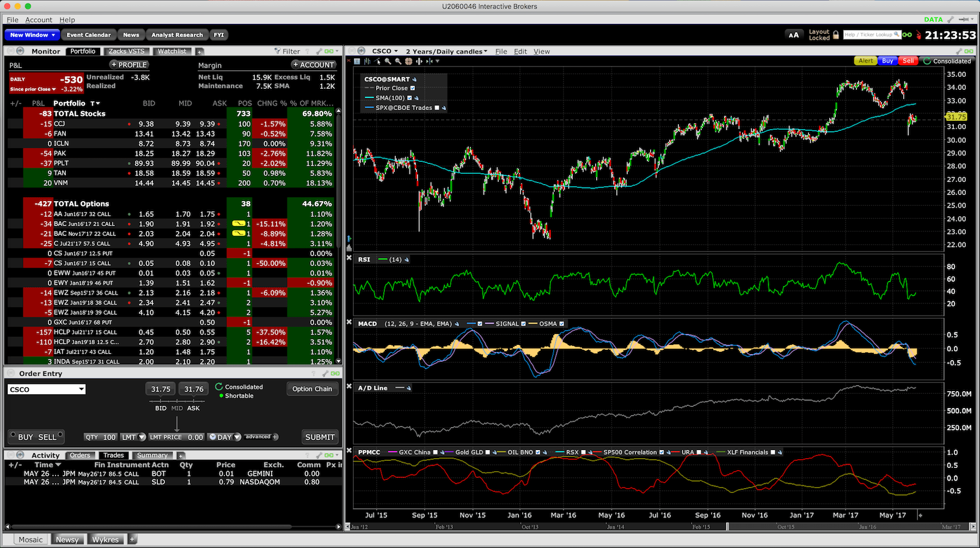This screenshot has height=548, width=980.
Task: Click the chart panel configure wrench icon
Action: (x=959, y=51)
